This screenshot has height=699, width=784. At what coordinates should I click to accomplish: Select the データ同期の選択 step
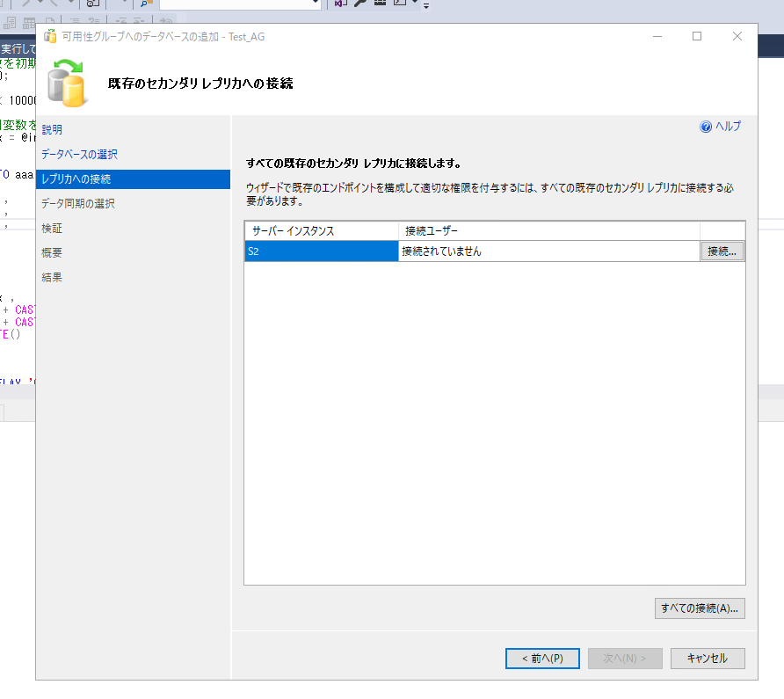78,204
